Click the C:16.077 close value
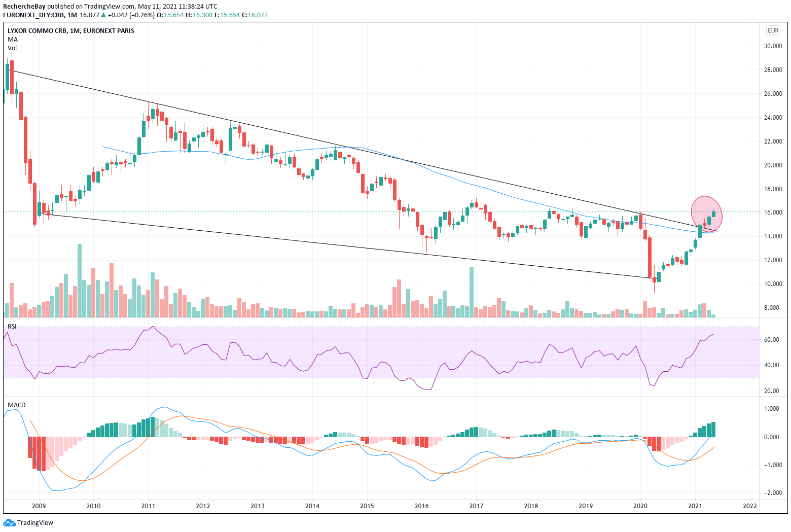The width and height of the screenshot is (791, 532). [255, 15]
